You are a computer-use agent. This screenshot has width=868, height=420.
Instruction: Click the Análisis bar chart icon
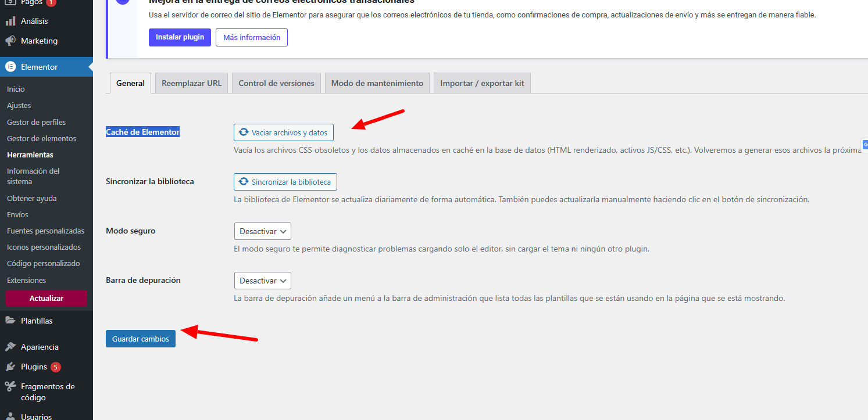[x=10, y=21]
